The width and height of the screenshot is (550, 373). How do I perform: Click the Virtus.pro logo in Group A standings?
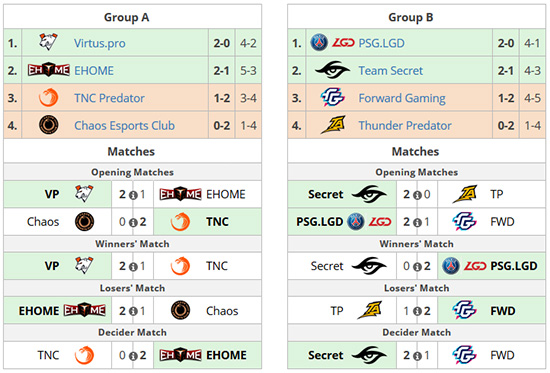(48, 42)
